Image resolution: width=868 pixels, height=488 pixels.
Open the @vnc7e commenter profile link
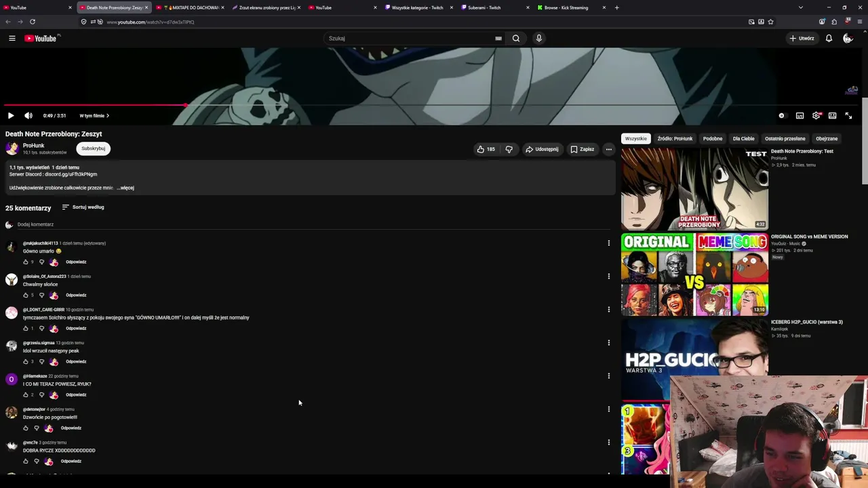click(31, 443)
